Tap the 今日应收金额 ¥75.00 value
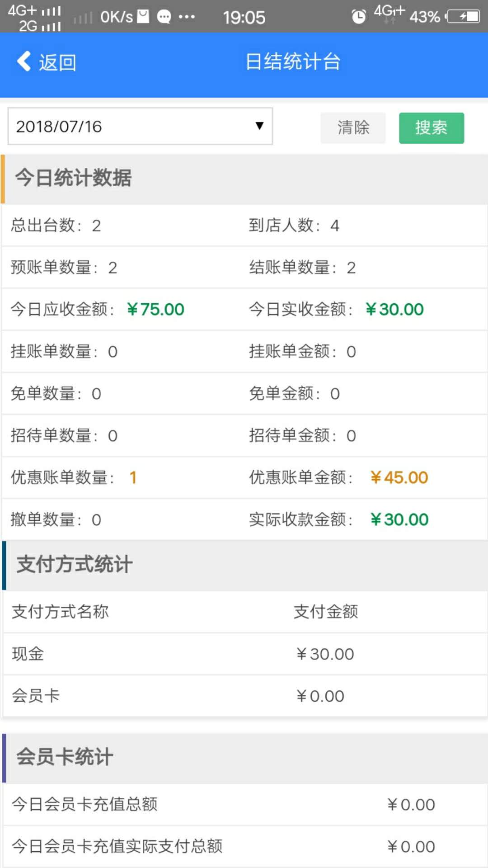 tap(155, 309)
